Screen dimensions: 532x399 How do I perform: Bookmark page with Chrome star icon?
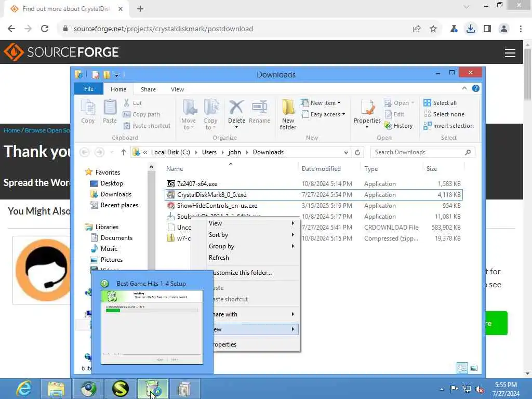433,29
